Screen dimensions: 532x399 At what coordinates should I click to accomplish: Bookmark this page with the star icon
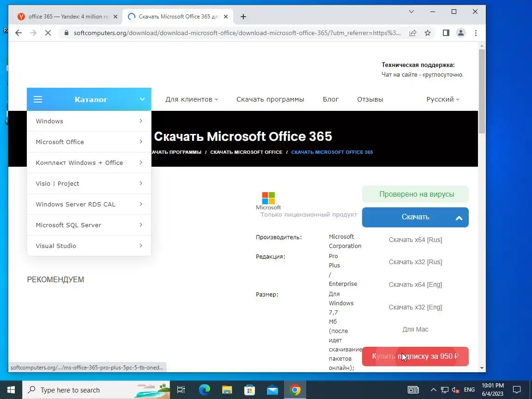coord(428,33)
